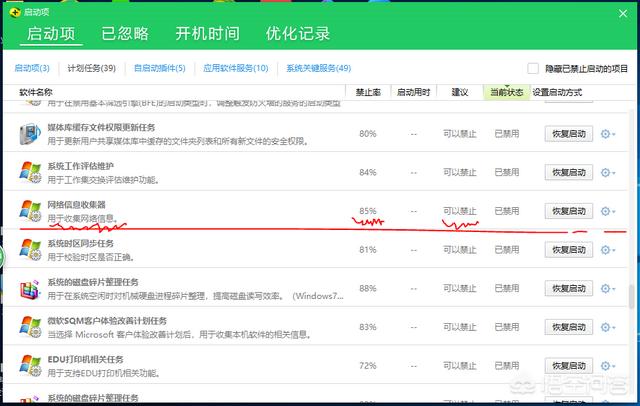The width and height of the screenshot is (640, 406).
Task: Open gear dropdown for 媒体库缓存文件权限更新任务
Action: coord(607,134)
